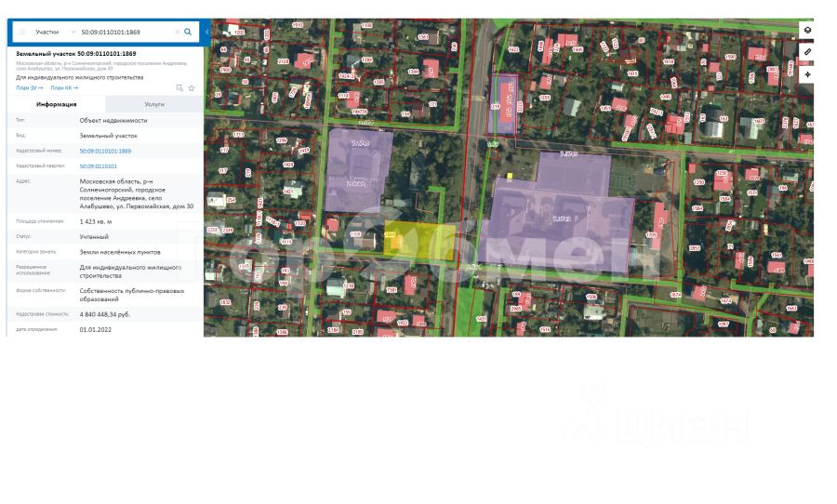Click the date value 01.01.2022
The height and width of the screenshot is (504, 837).
click(96, 330)
